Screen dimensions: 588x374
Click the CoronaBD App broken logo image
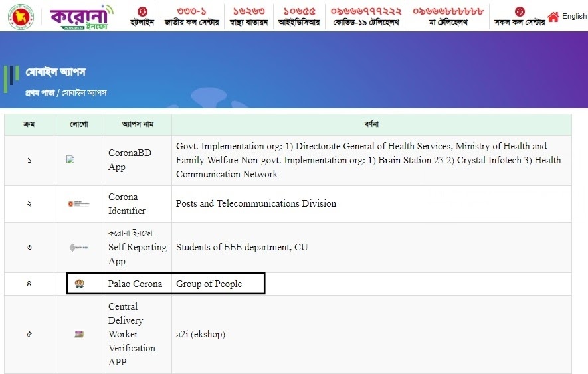[70, 159]
